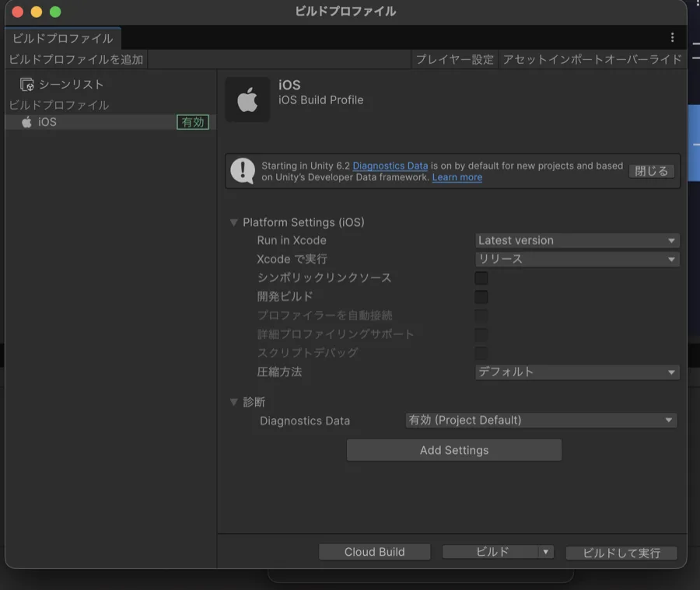The height and width of the screenshot is (590, 700).
Task: Open the Learn more link
Action: 457,177
